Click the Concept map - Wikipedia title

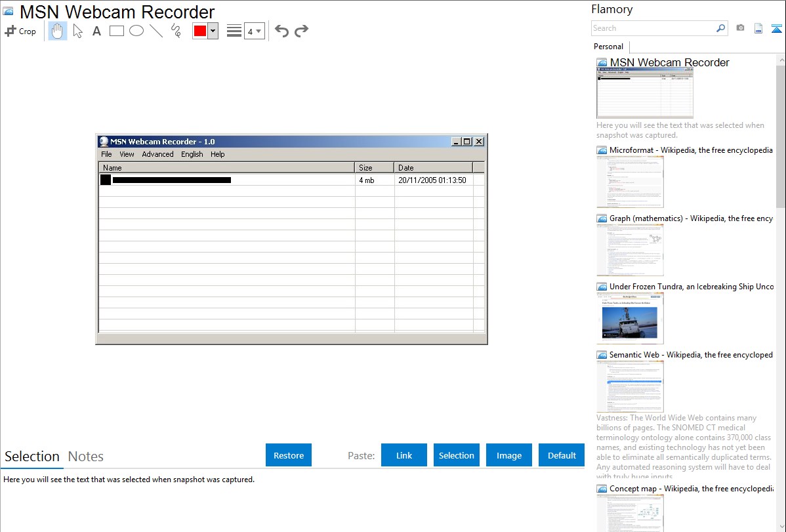pos(691,488)
